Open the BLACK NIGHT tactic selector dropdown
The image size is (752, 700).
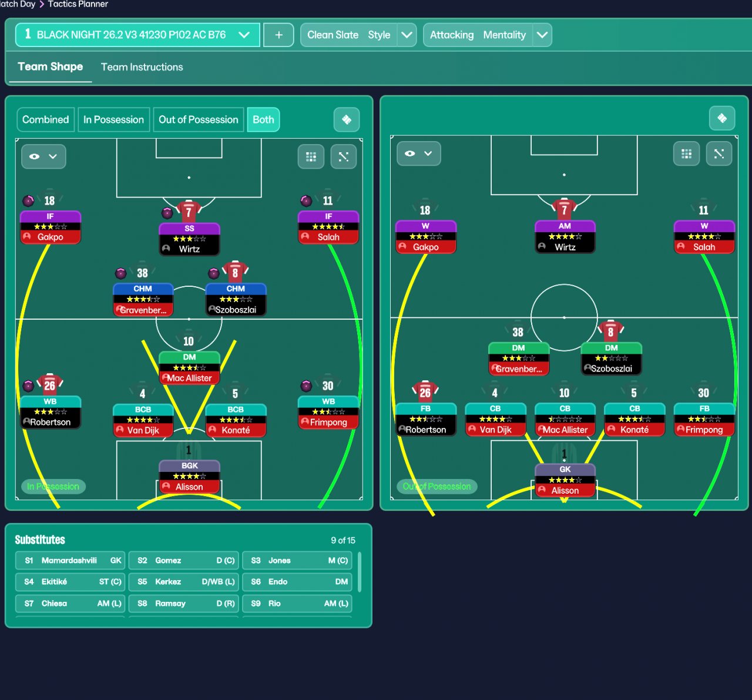137,35
